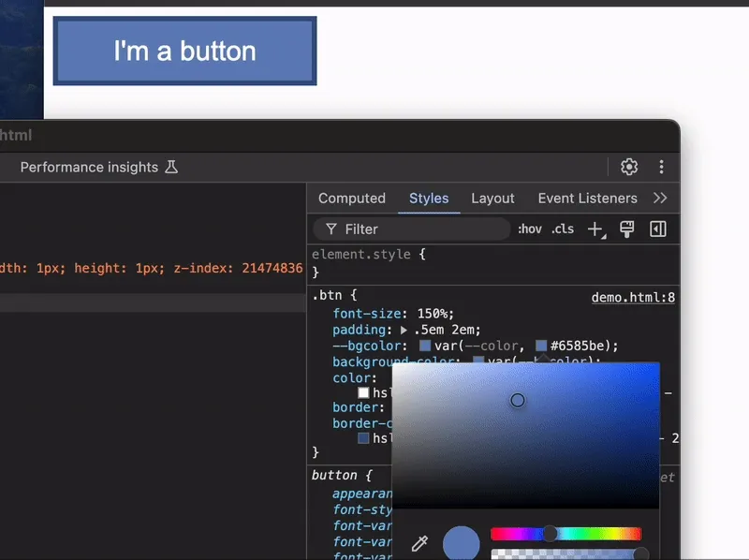Show more tabs with the double chevron
749x560 pixels.
click(660, 198)
